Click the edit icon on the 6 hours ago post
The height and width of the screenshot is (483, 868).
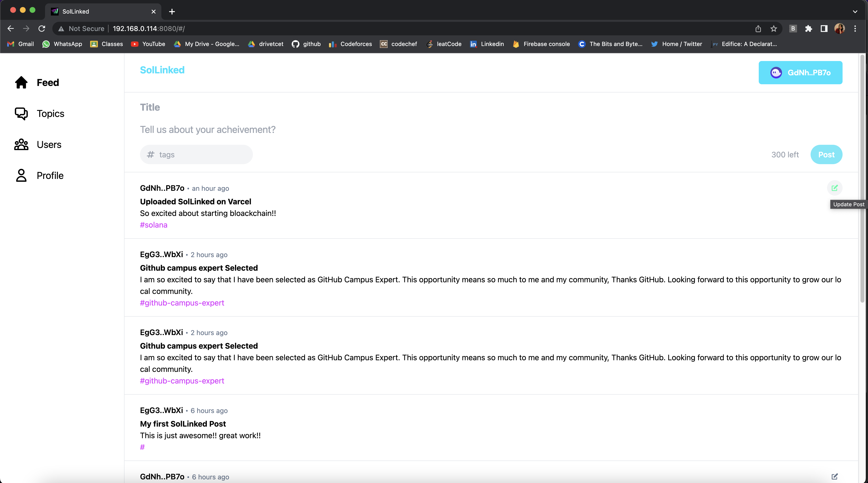pos(834,476)
